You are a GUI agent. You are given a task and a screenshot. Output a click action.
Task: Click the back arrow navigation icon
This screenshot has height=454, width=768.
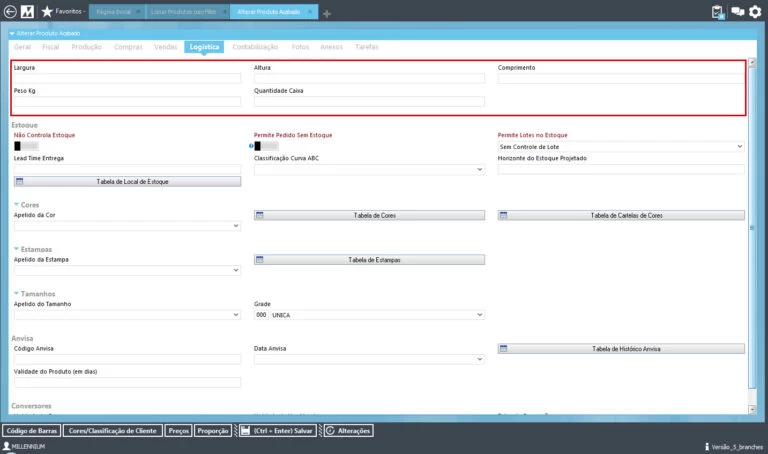(11, 12)
